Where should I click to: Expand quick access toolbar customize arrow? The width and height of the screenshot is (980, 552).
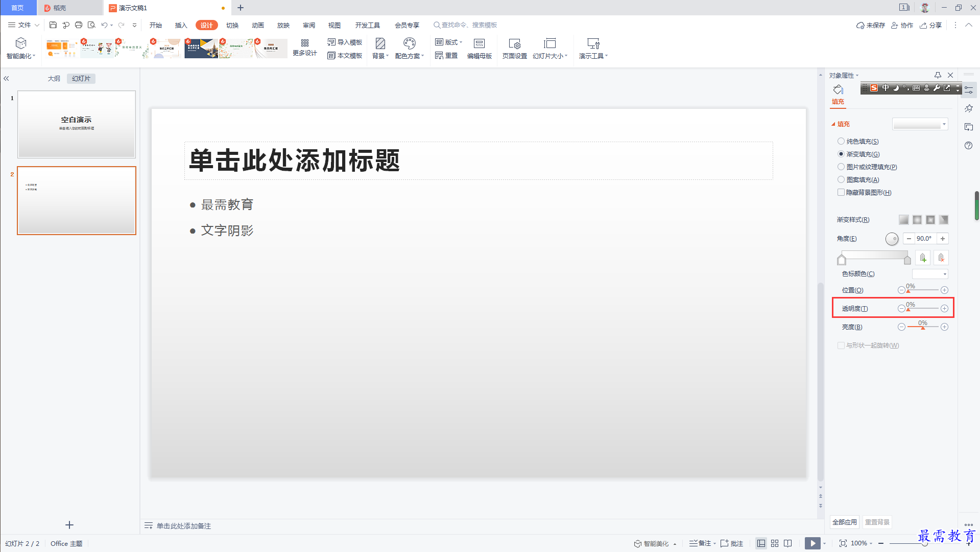134,25
